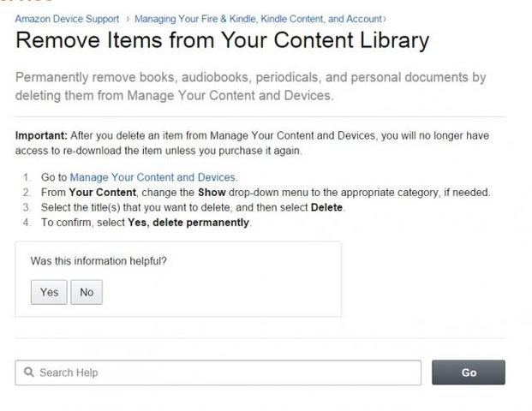The height and width of the screenshot is (411, 532).
Task: Click the Go button beside Search Help
Action: (469, 372)
